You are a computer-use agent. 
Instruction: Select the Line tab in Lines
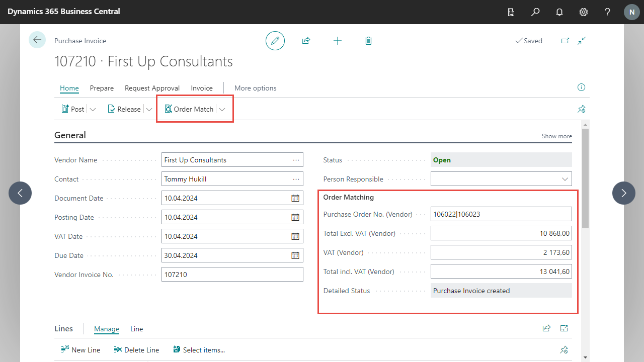click(137, 329)
